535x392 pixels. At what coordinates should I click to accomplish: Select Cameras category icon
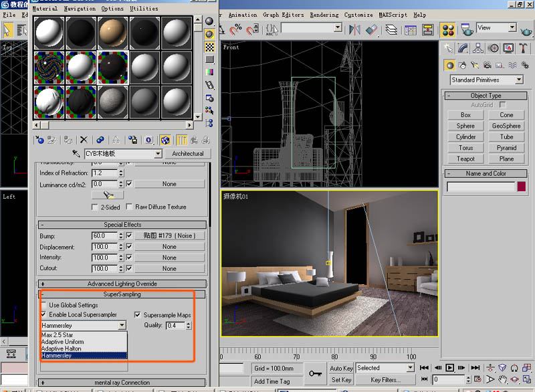[x=488, y=65]
